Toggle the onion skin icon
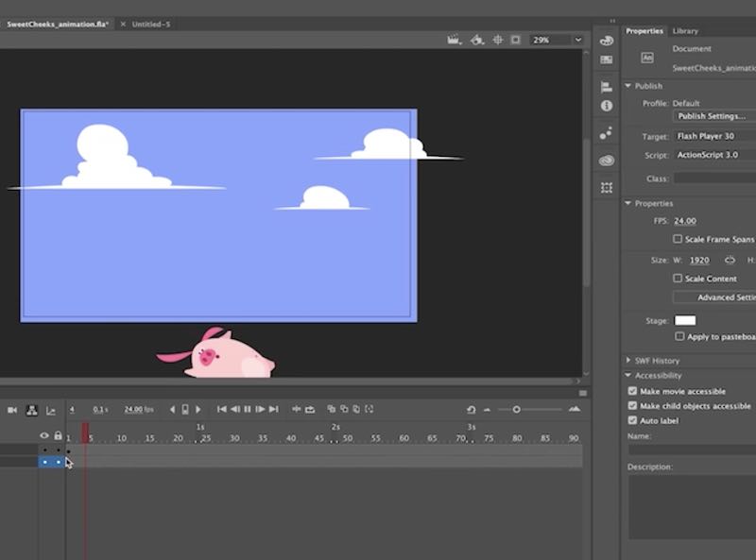 pyautogui.click(x=332, y=409)
